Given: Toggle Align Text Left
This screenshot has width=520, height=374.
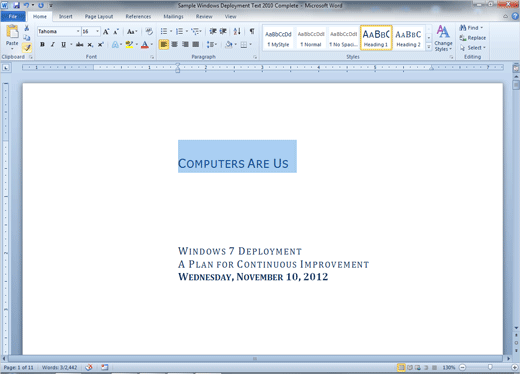Looking at the screenshot, I should pos(164,44).
